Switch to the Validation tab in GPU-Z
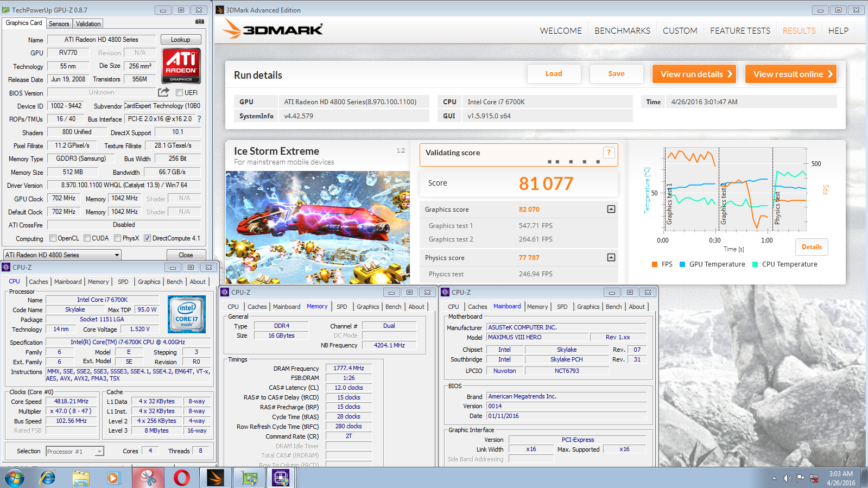The image size is (868, 488). pos(88,24)
